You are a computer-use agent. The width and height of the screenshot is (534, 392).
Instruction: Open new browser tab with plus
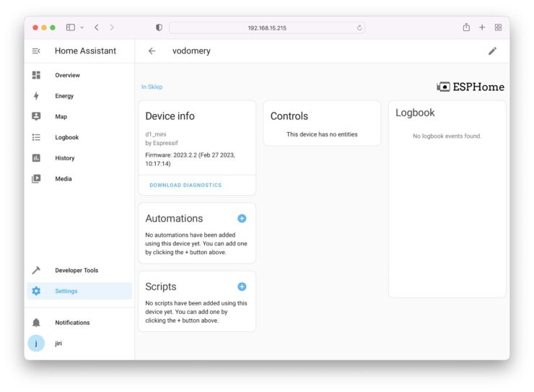click(x=482, y=27)
